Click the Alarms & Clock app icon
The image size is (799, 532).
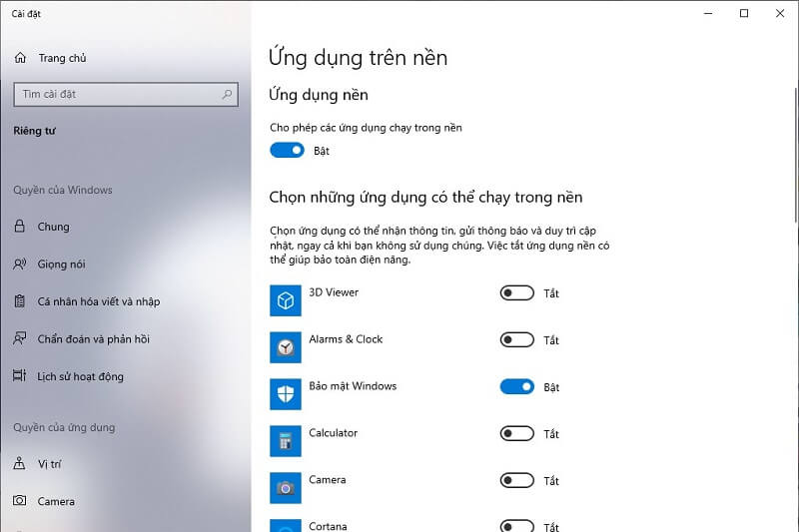[286, 347]
